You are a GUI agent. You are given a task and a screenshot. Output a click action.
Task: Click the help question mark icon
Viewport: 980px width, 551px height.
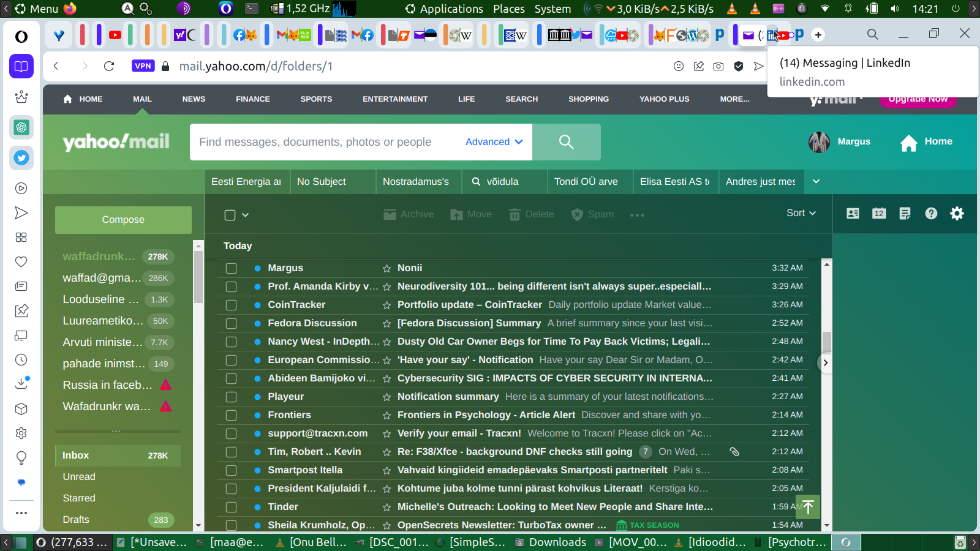[931, 213]
